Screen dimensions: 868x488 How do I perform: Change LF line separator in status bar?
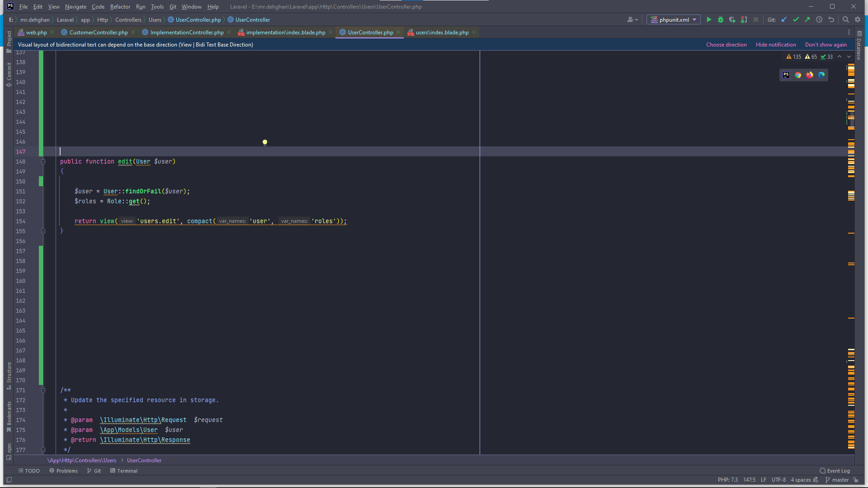pos(764,480)
